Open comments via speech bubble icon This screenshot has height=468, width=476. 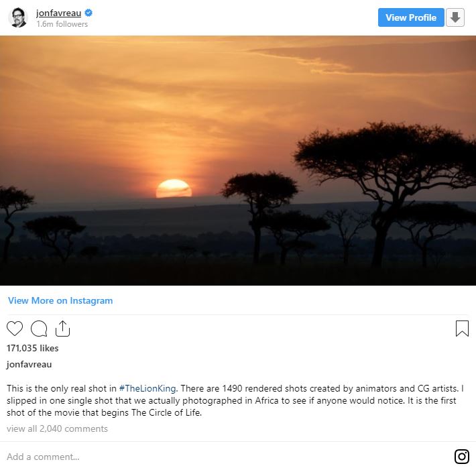click(x=39, y=329)
